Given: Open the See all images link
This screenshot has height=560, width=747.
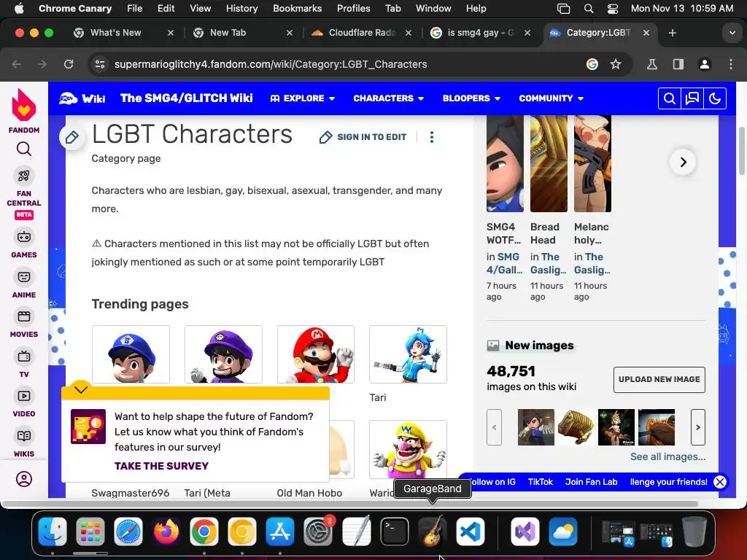Looking at the screenshot, I should [668, 456].
